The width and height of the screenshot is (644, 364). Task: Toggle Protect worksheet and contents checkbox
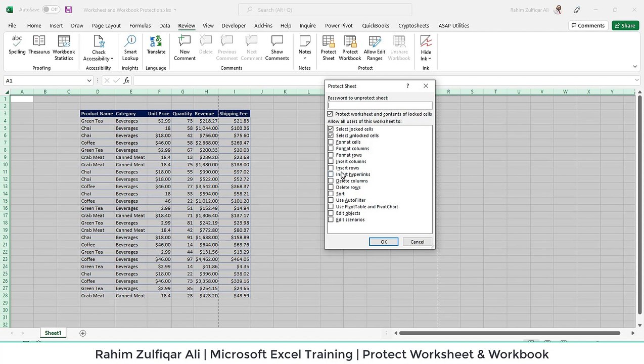330,114
